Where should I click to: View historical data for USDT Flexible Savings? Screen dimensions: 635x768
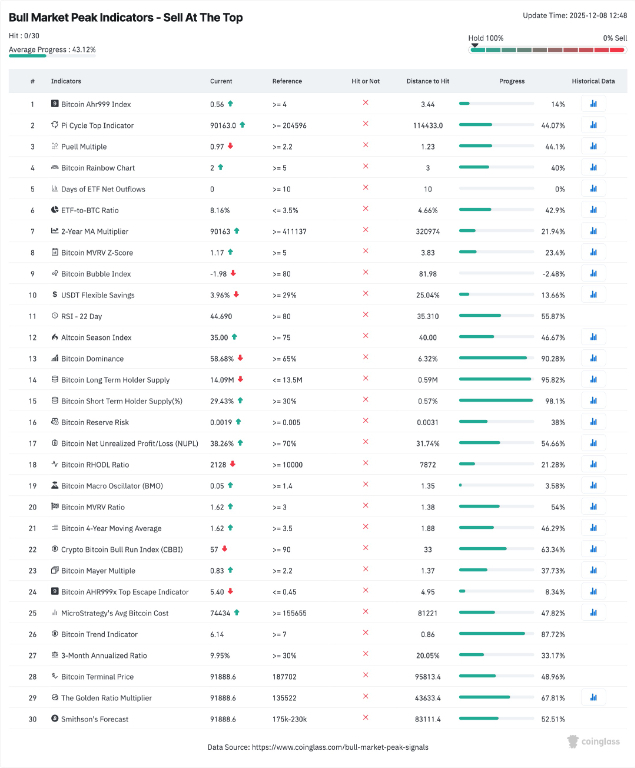(593, 295)
